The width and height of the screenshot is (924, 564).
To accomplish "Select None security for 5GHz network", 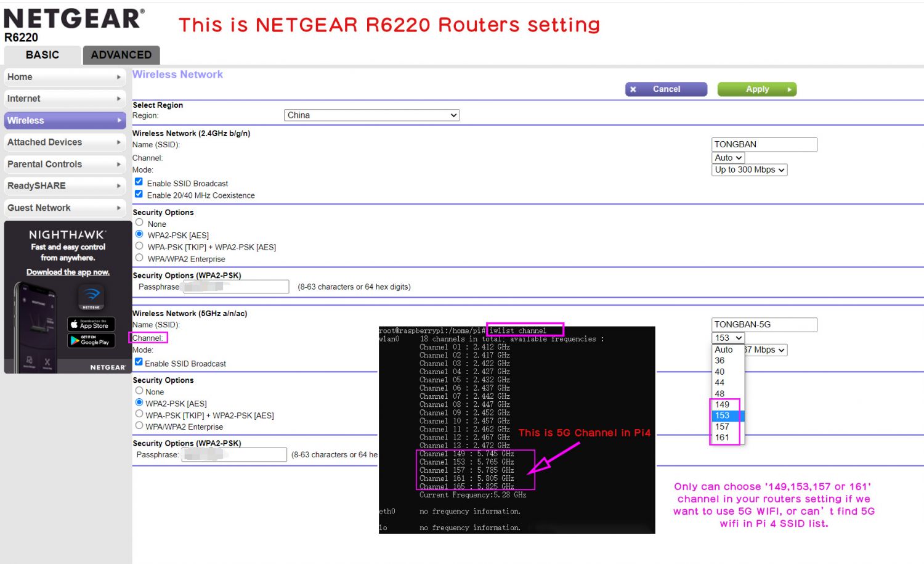I will (139, 391).
